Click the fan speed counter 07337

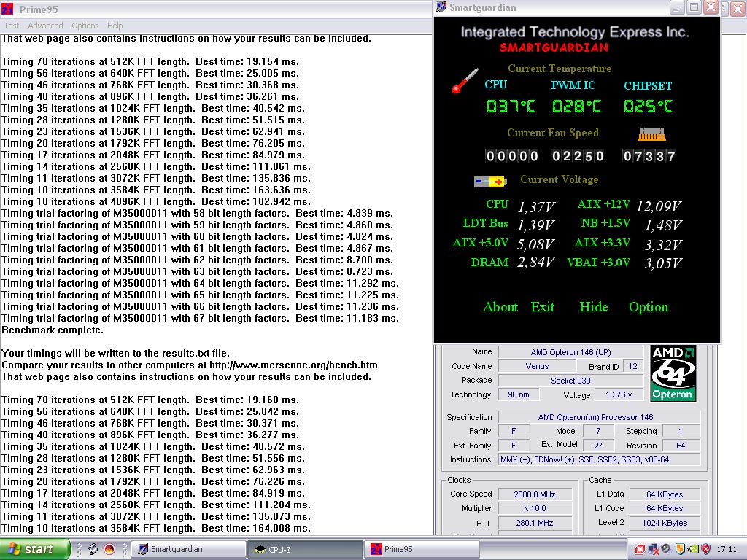[x=649, y=156]
